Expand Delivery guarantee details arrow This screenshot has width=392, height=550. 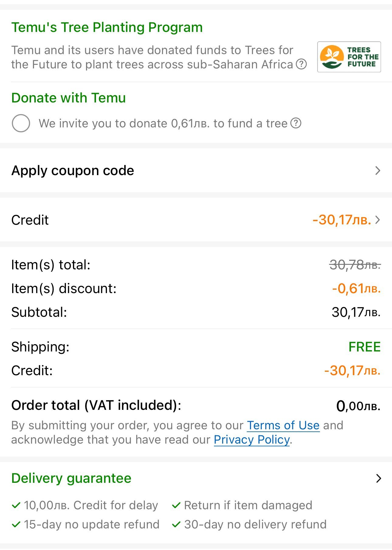point(378,478)
